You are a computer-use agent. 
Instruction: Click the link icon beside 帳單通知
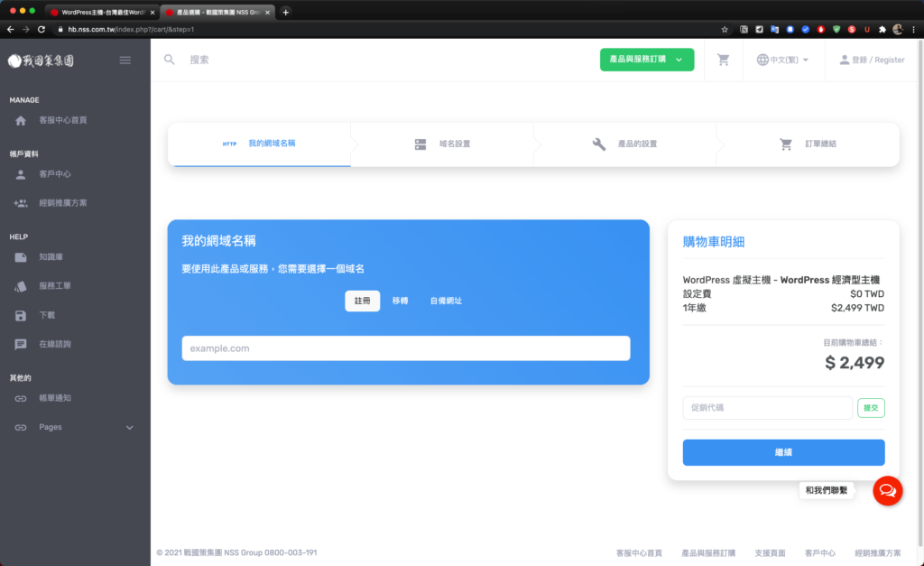click(x=21, y=399)
